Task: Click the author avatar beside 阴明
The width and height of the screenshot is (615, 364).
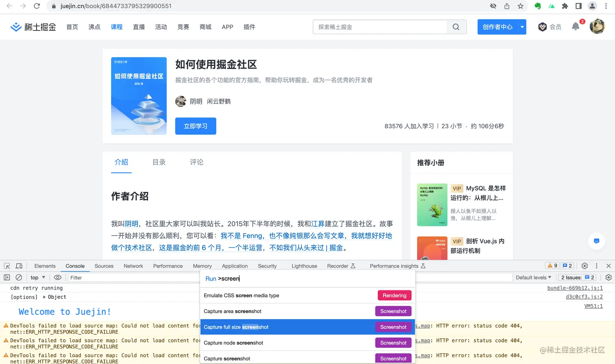Action: point(181,101)
